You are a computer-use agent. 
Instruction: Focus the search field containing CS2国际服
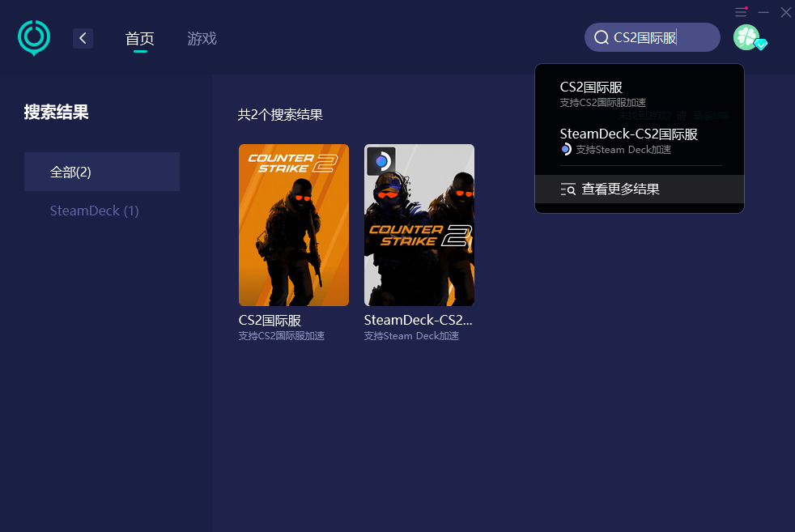656,37
